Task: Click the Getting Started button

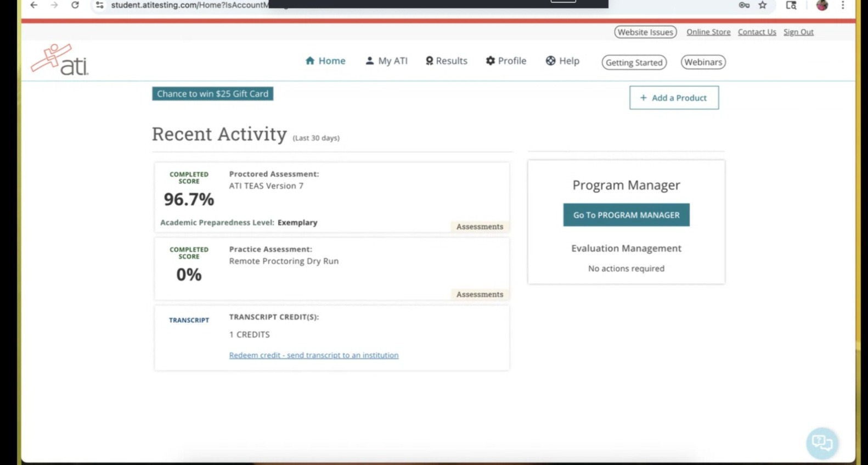Action: 634,63
